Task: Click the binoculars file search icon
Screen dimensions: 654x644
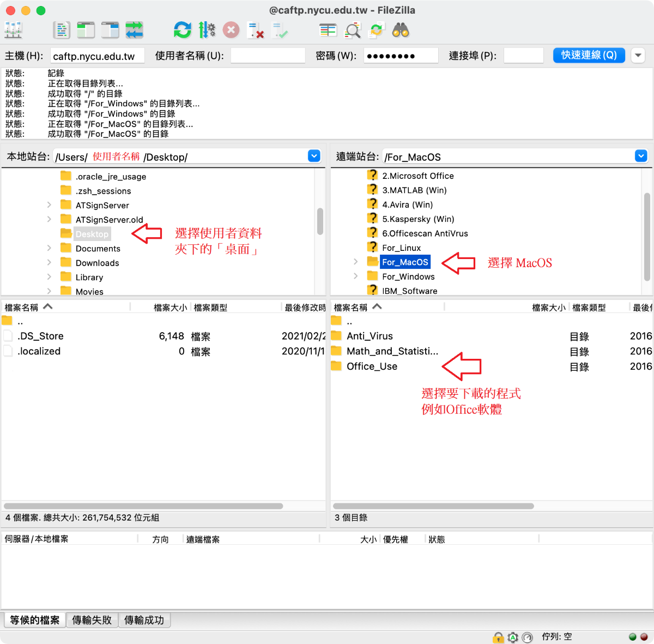Action: [401, 30]
